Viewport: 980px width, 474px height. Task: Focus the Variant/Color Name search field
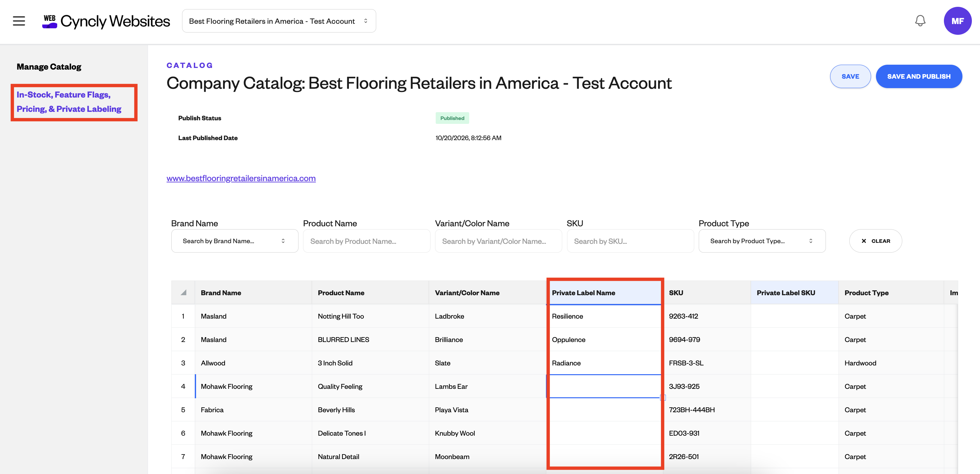(498, 241)
